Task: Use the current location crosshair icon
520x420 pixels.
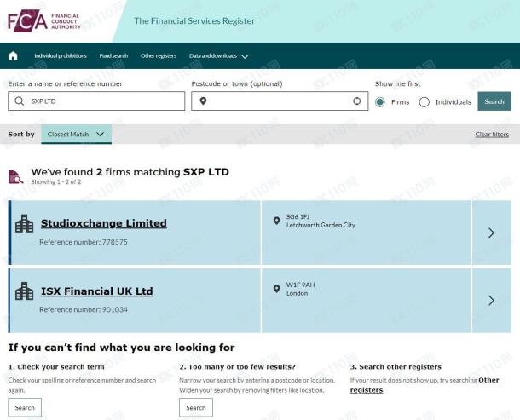Action: click(x=357, y=101)
